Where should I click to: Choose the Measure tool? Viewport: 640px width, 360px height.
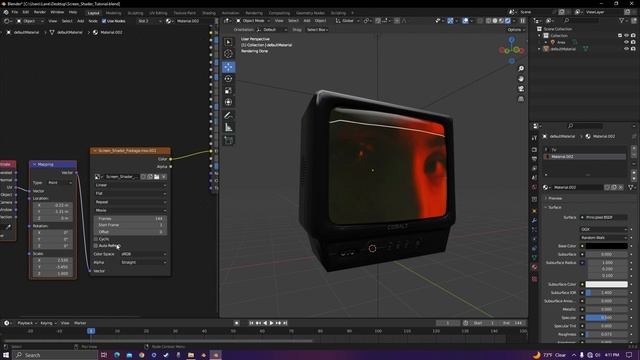[x=229, y=127]
